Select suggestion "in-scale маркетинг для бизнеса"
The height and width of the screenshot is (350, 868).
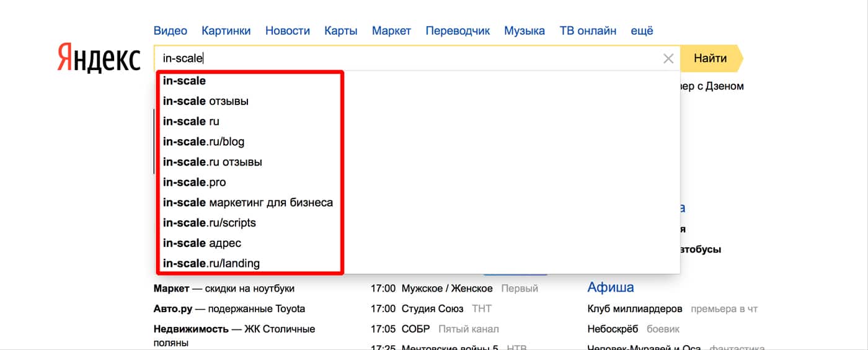click(x=417, y=202)
